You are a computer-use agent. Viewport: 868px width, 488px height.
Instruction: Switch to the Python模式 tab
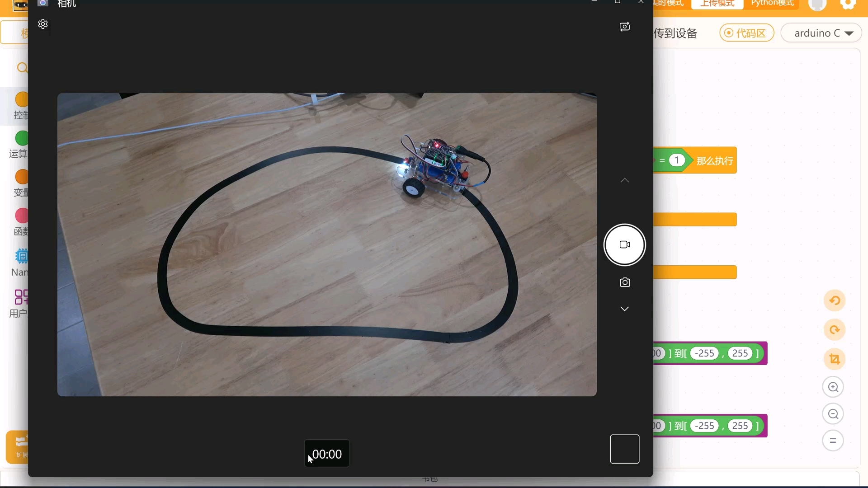[x=772, y=4]
